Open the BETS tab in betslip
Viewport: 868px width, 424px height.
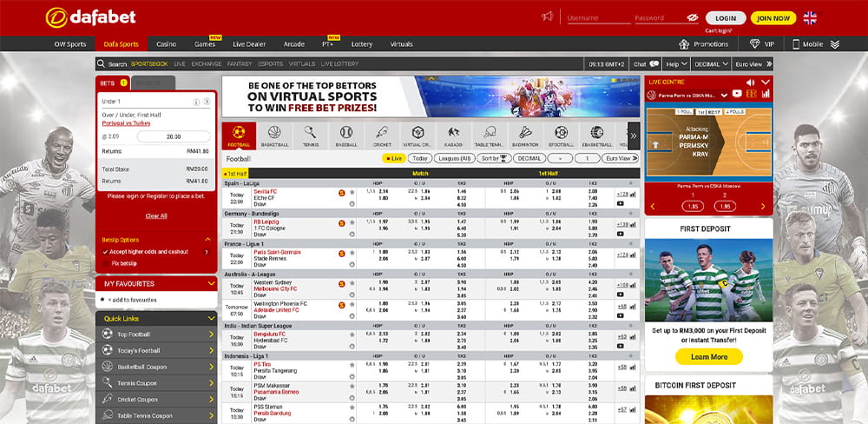coord(112,83)
